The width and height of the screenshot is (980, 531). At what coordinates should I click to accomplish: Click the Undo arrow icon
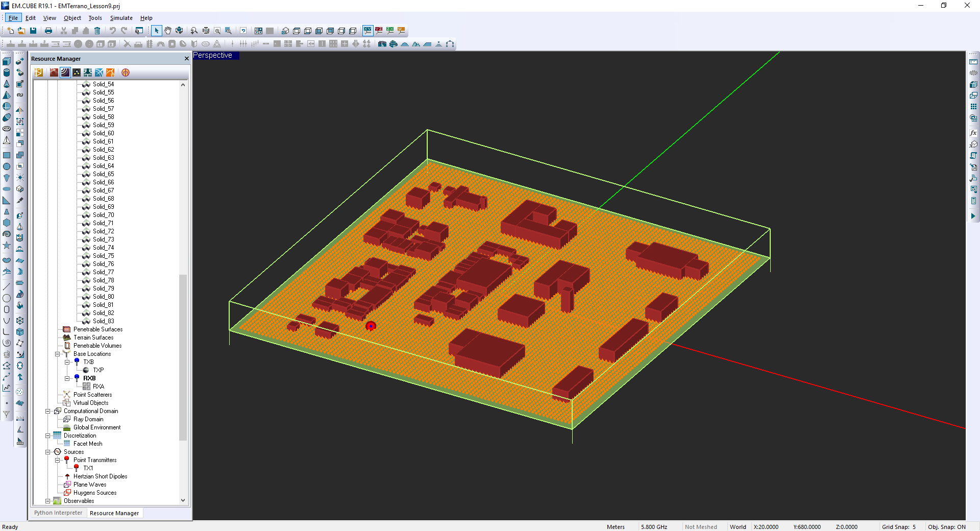(112, 31)
